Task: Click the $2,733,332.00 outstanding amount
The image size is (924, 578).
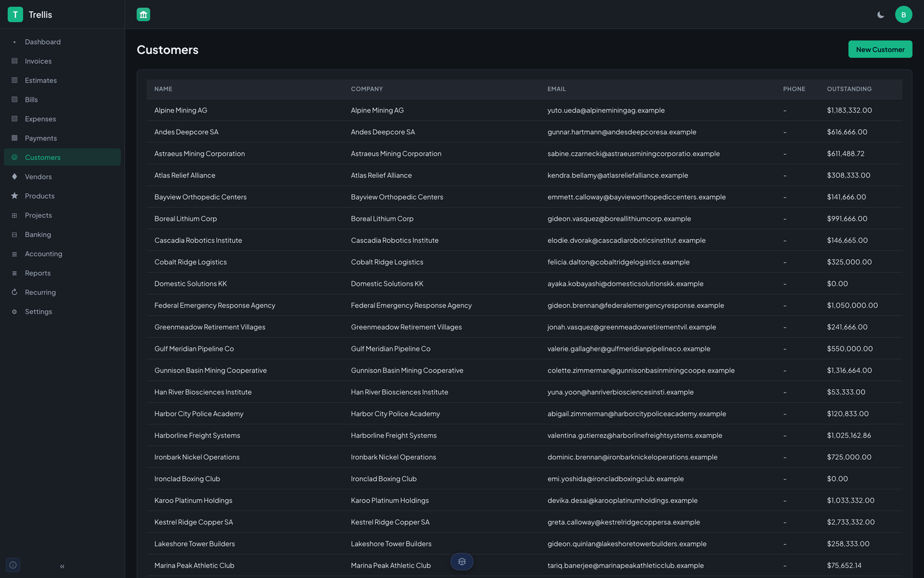Action: [851, 522]
